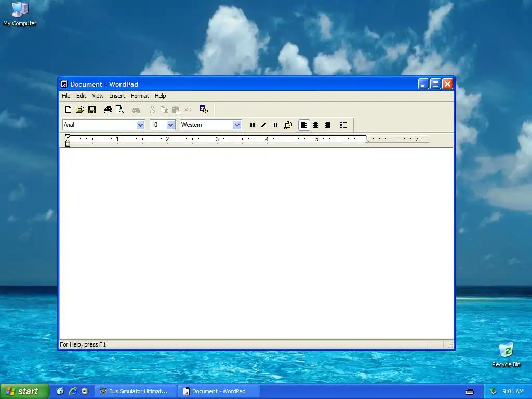Expand the Western script dropdown
The image size is (532, 399).
click(x=237, y=125)
